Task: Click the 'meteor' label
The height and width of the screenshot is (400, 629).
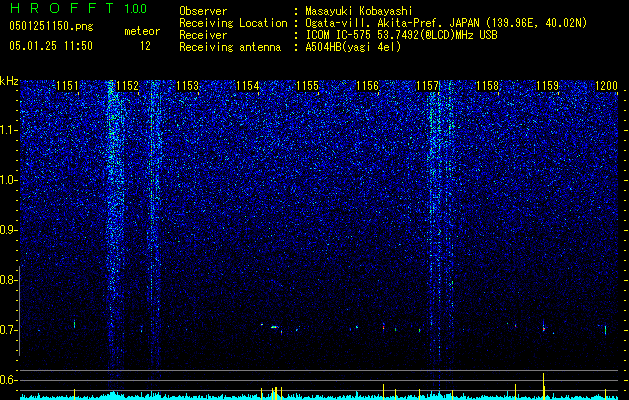Action: [x=142, y=31]
